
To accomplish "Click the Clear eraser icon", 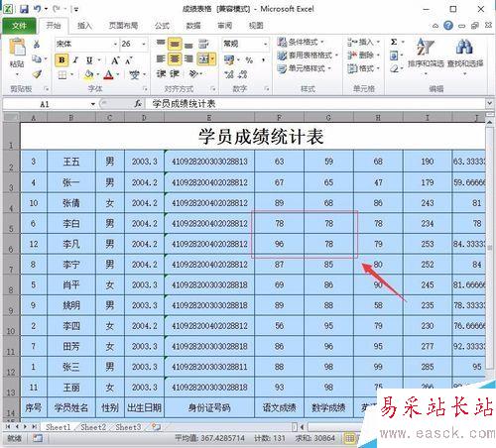I will [x=394, y=68].
